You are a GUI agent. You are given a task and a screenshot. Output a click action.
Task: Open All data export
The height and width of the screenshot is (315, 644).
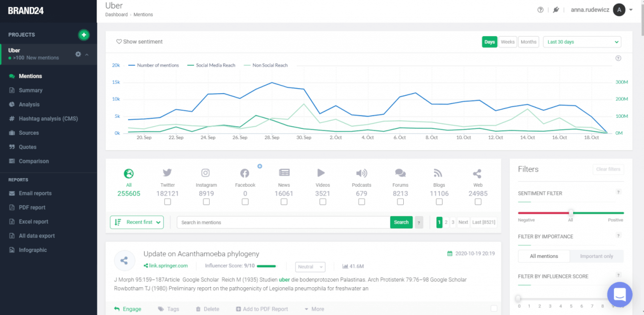point(37,236)
